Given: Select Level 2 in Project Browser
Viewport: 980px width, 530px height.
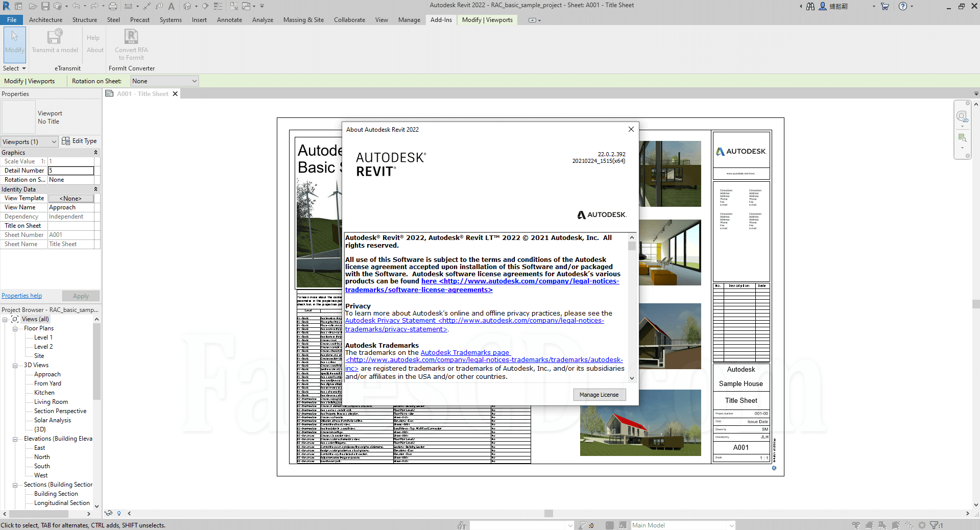Looking at the screenshot, I should point(43,347).
